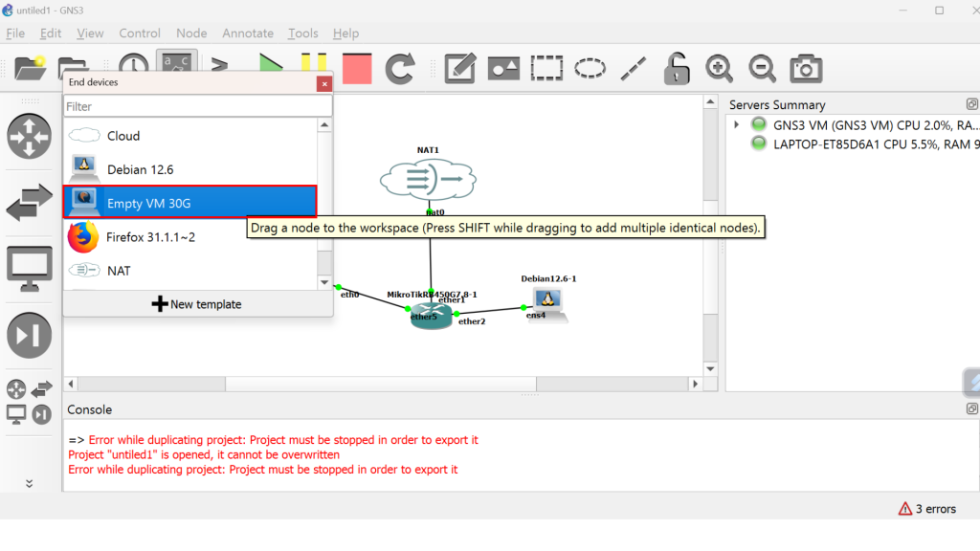Open the Annotate menu
This screenshot has width=980, height=551.
248,33
